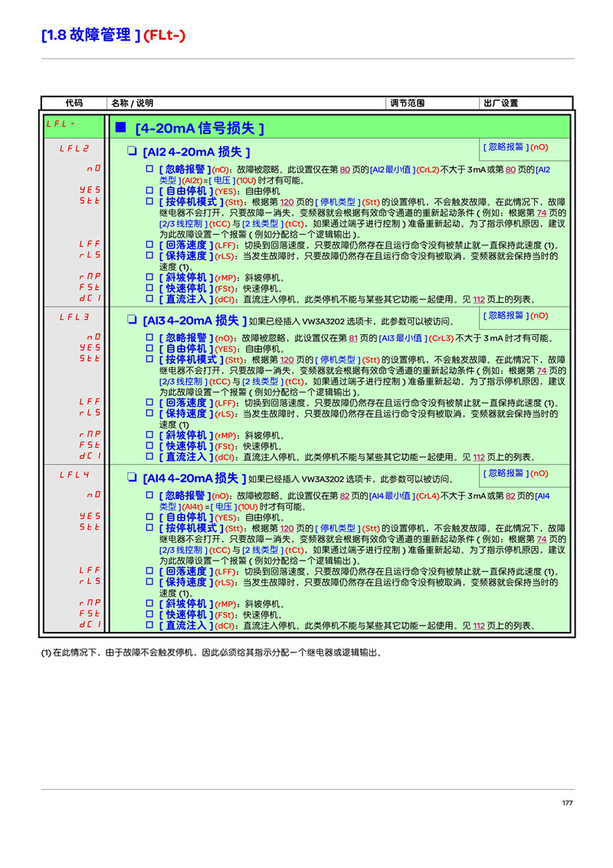Click page number 177 at the bottom
Viewport: 613px width, 868px height.
pyautogui.click(x=567, y=804)
